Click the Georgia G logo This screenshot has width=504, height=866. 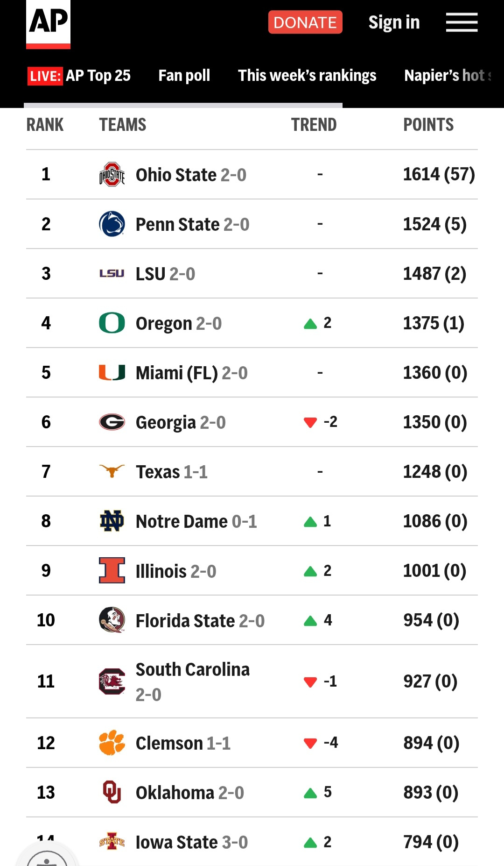(112, 422)
